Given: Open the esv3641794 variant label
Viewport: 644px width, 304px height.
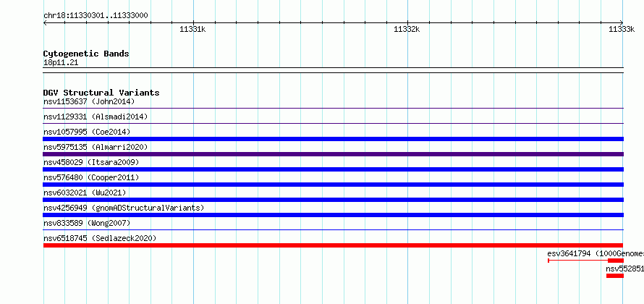Looking at the screenshot, I should tap(596, 253).
